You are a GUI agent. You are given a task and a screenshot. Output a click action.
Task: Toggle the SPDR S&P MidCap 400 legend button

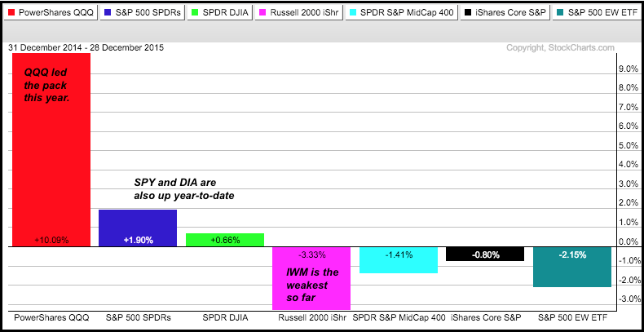coord(402,12)
